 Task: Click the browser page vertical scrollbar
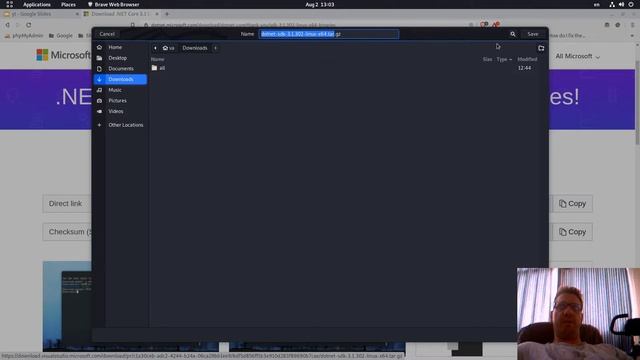coord(637,102)
